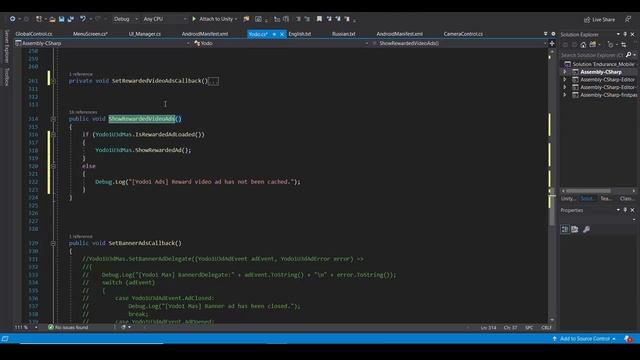Click the '16 references' CodeLens link
The image size is (640, 360).
click(x=83, y=112)
